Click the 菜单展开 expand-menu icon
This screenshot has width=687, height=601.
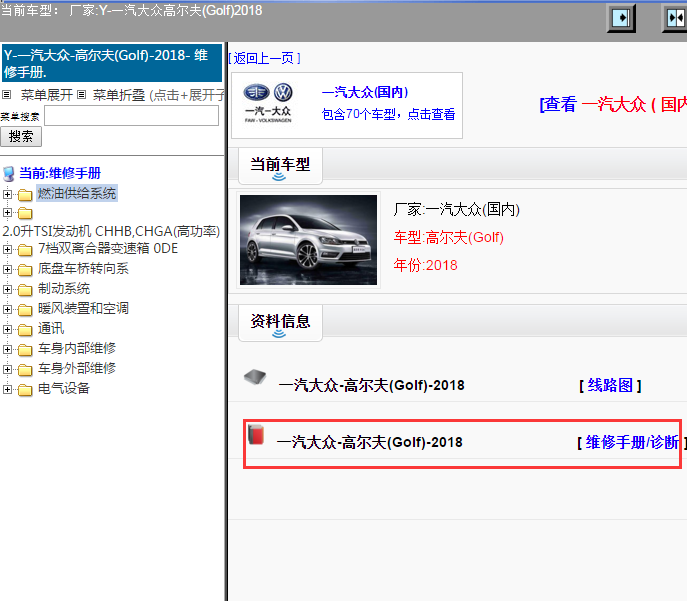point(7,94)
